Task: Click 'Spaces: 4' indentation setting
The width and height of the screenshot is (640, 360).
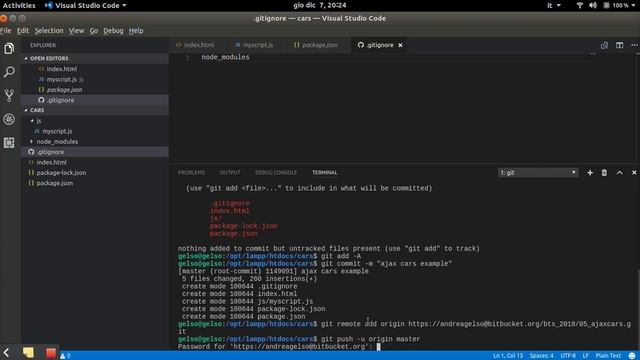Action: coord(542,356)
